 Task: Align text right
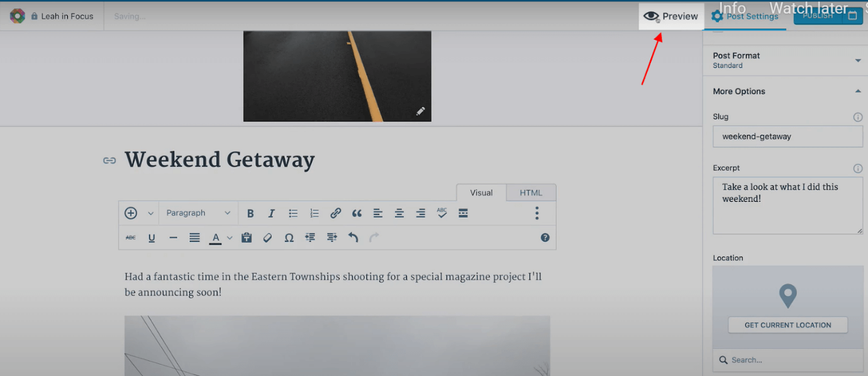(421, 213)
